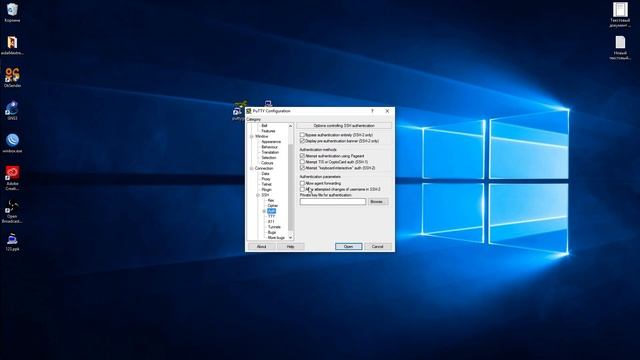Toggle Bypass authentication entirely checkbox
640x360 pixels.
302,135
